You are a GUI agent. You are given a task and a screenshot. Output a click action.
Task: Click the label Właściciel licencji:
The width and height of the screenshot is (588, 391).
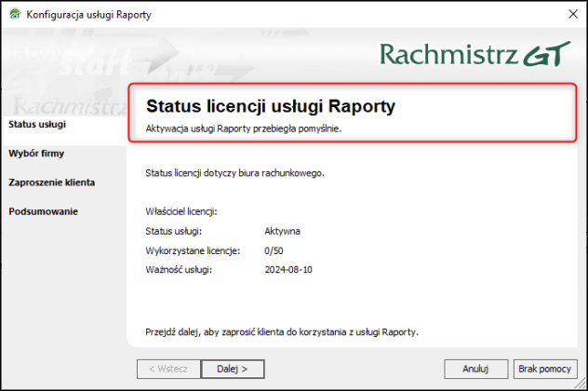(x=181, y=211)
